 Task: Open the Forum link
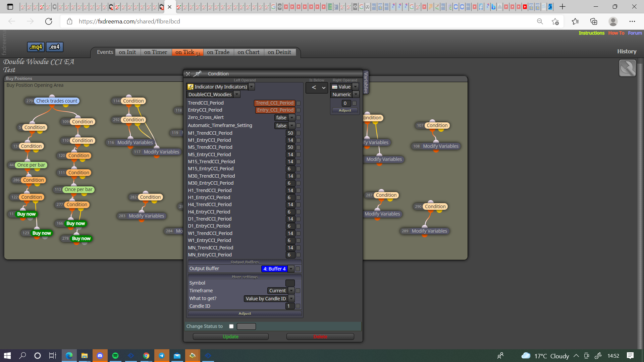click(635, 33)
